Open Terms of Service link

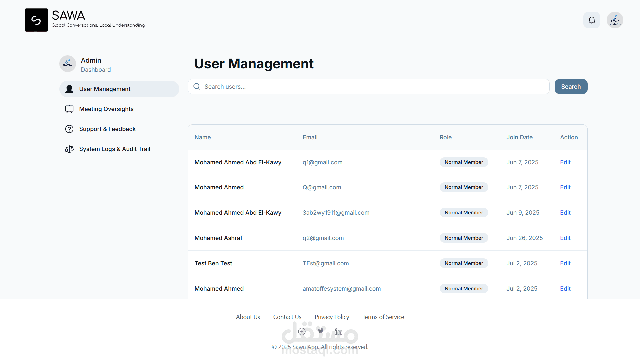tap(383, 317)
